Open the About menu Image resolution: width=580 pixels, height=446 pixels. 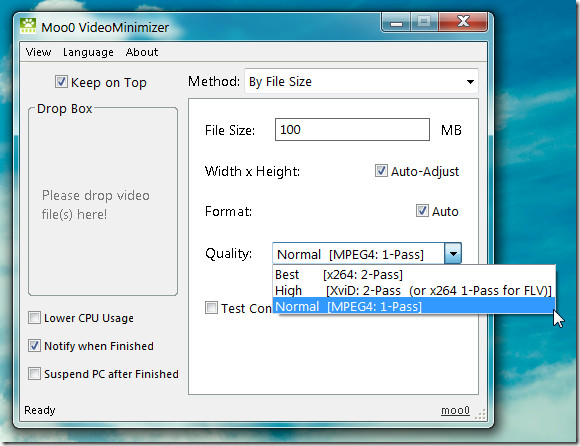pyautogui.click(x=142, y=52)
